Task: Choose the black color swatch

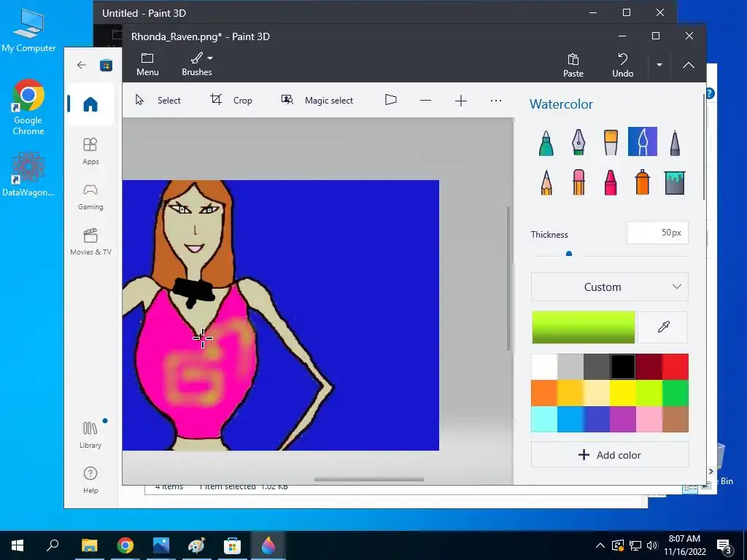Action: click(x=623, y=367)
